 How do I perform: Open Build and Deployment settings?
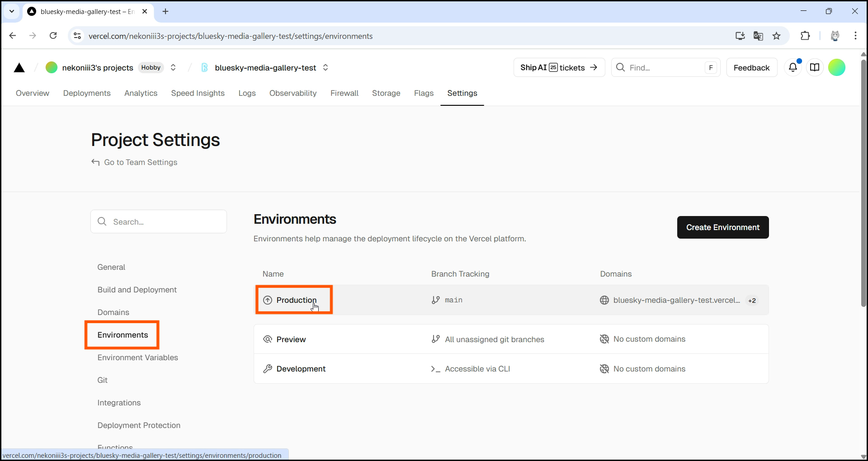pos(137,290)
